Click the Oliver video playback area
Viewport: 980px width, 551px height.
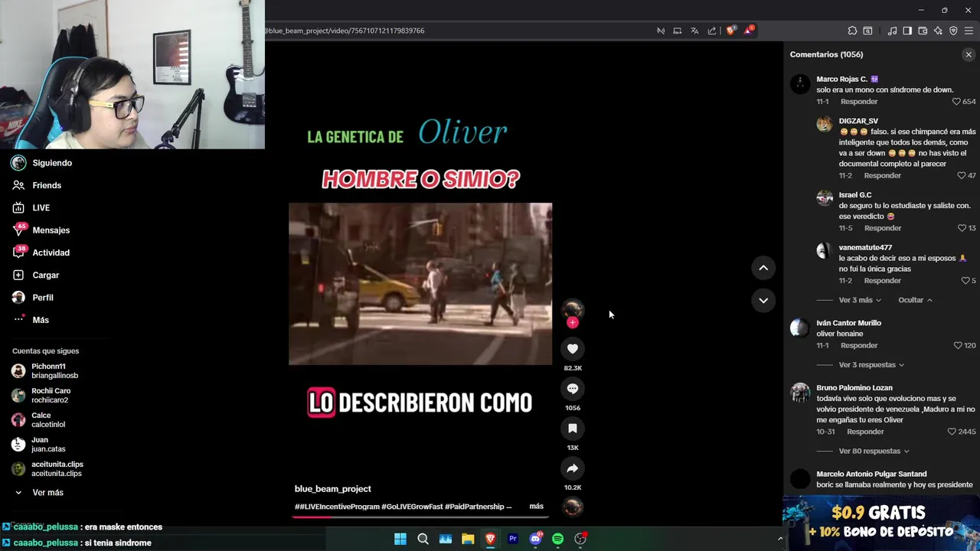[x=420, y=284]
